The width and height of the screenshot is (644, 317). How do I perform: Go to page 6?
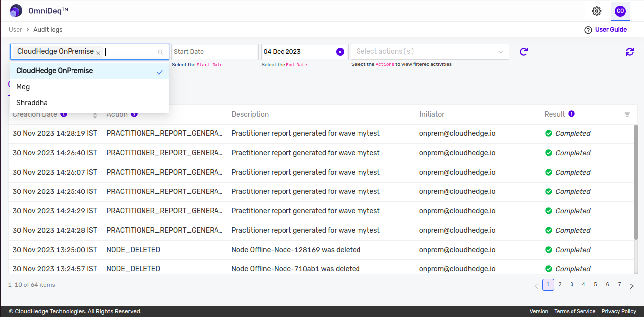coord(607,285)
